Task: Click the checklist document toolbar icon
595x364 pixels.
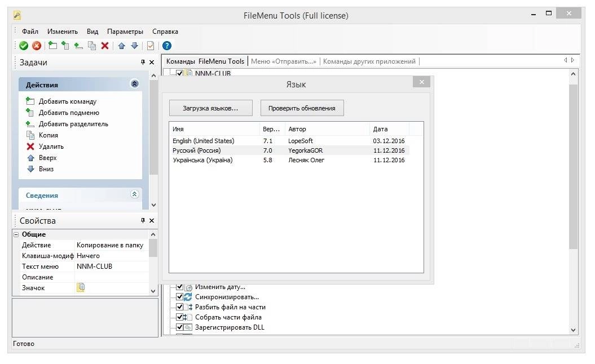Action: click(x=151, y=46)
